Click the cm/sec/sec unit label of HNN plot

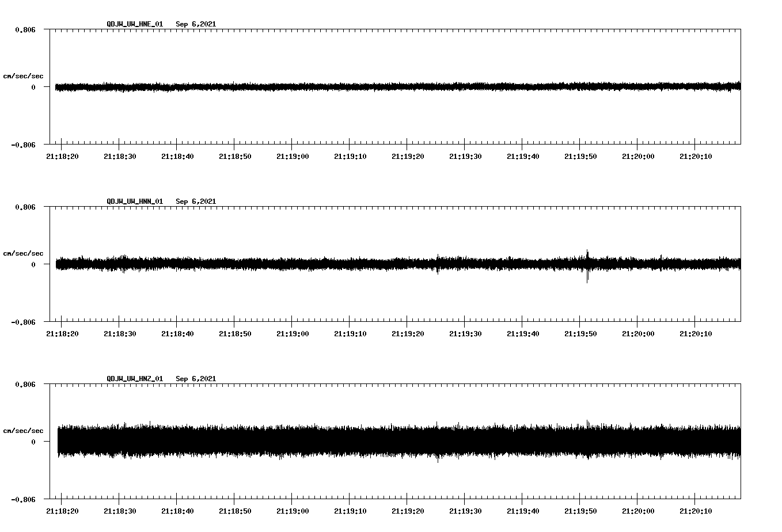pyautogui.click(x=23, y=253)
